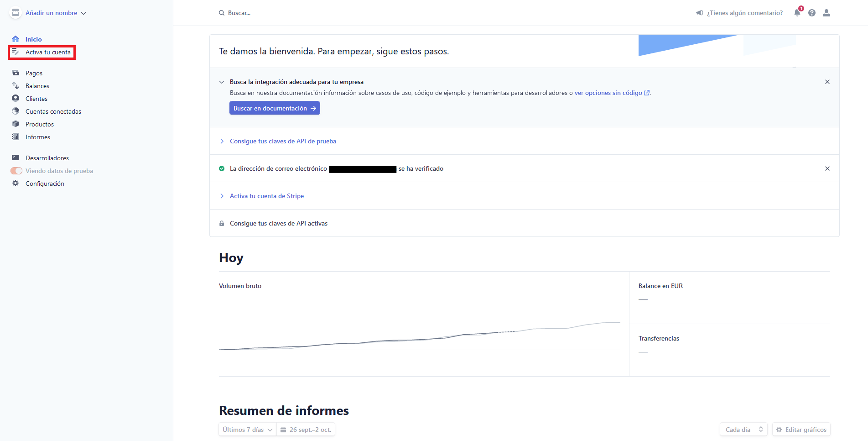The image size is (868, 441).
Task: Open the Pagos section
Action: 34,73
